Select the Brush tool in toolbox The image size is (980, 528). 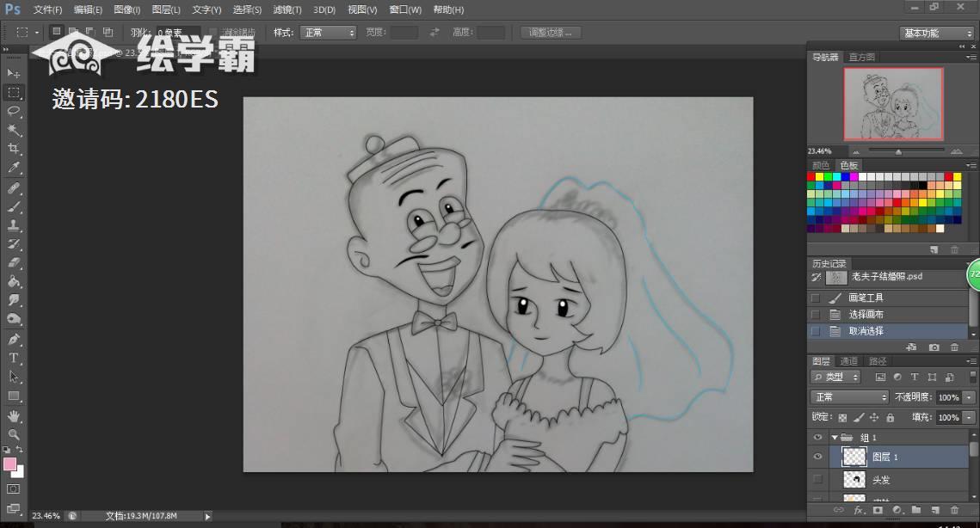tap(14, 207)
